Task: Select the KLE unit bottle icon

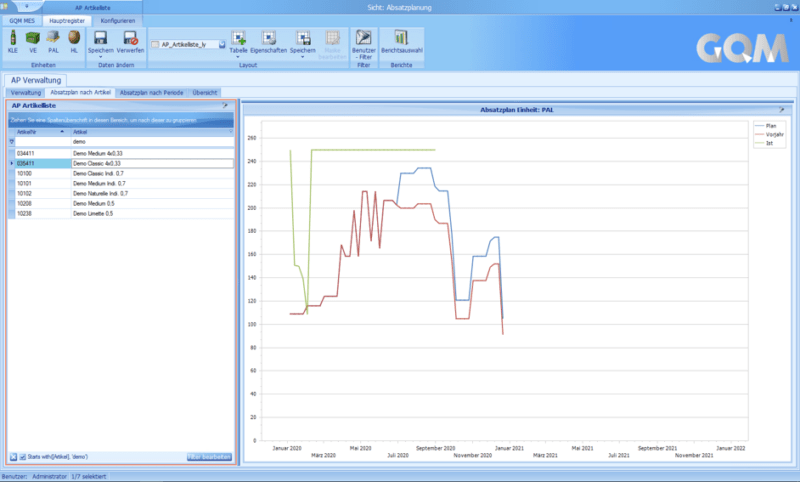Action: [x=13, y=38]
